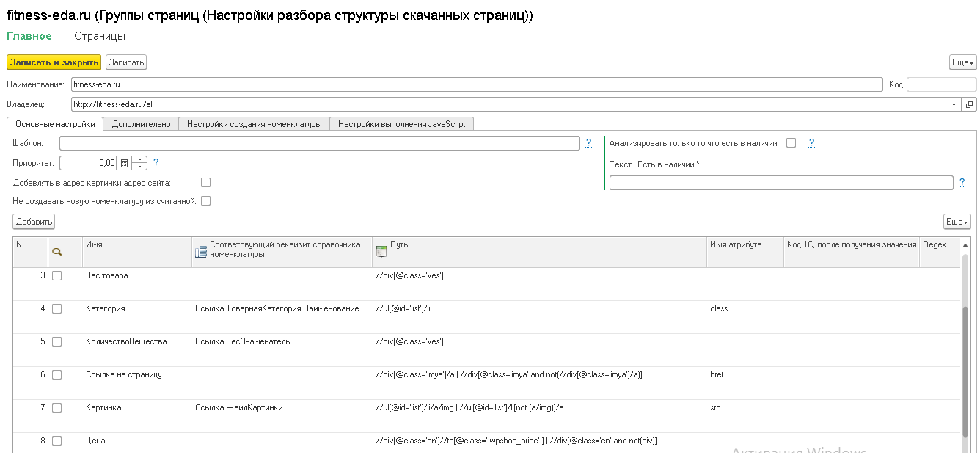Screen dimensions: 980x453
Task: Click catalog icon in Соответствующий реквизит column header
Action: [x=201, y=252]
